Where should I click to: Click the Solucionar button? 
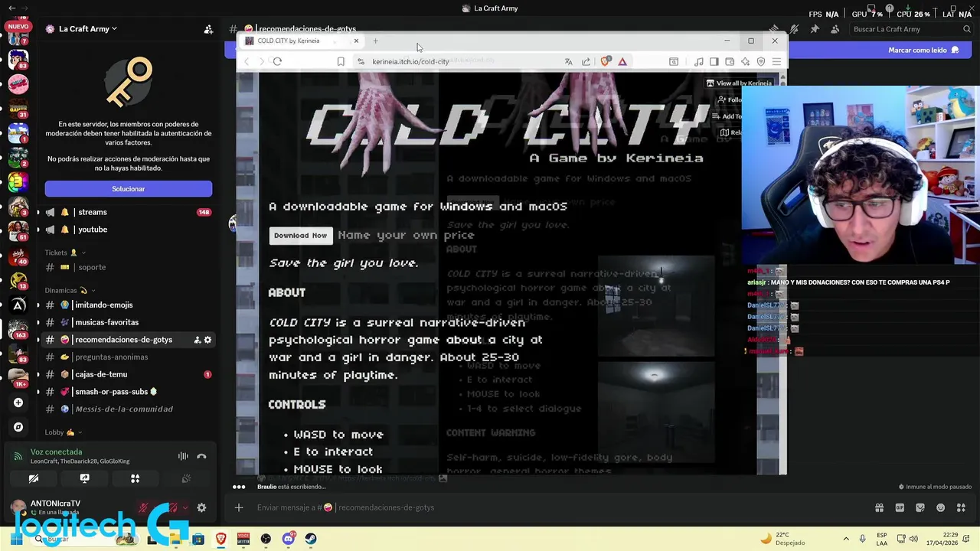tap(129, 189)
